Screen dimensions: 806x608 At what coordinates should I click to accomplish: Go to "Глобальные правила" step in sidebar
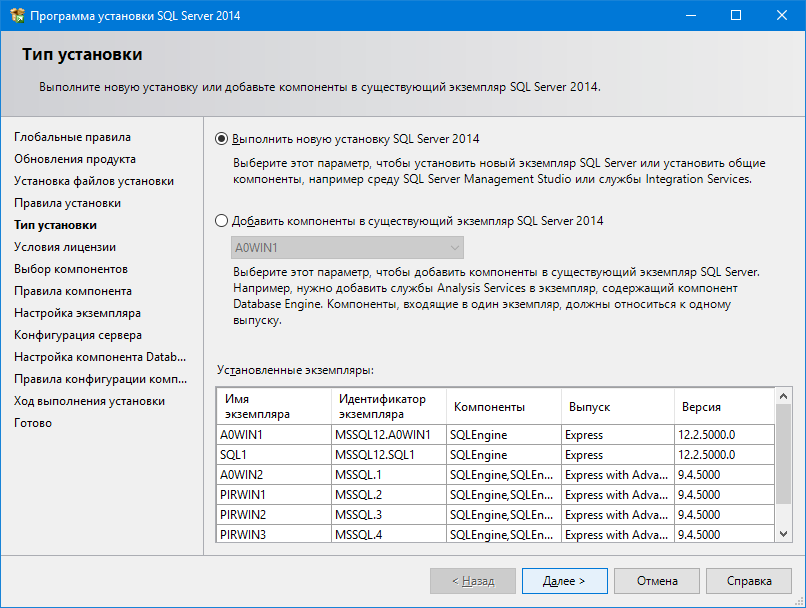[72, 137]
